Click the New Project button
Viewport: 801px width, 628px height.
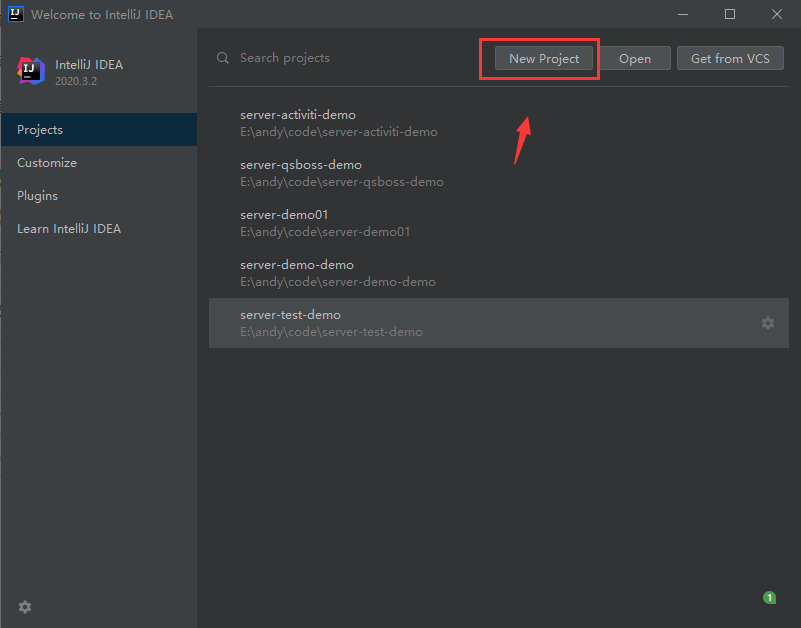tap(544, 58)
